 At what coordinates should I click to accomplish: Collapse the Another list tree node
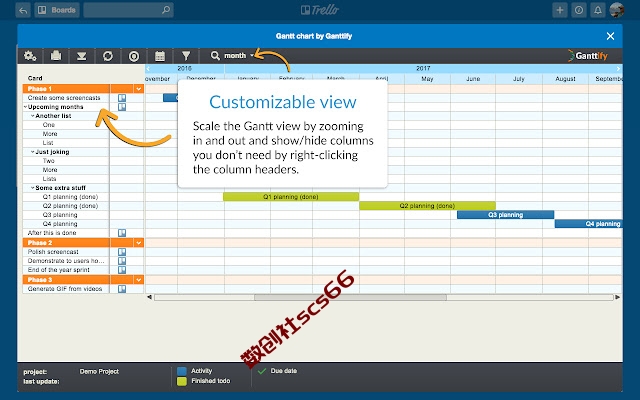[33, 116]
